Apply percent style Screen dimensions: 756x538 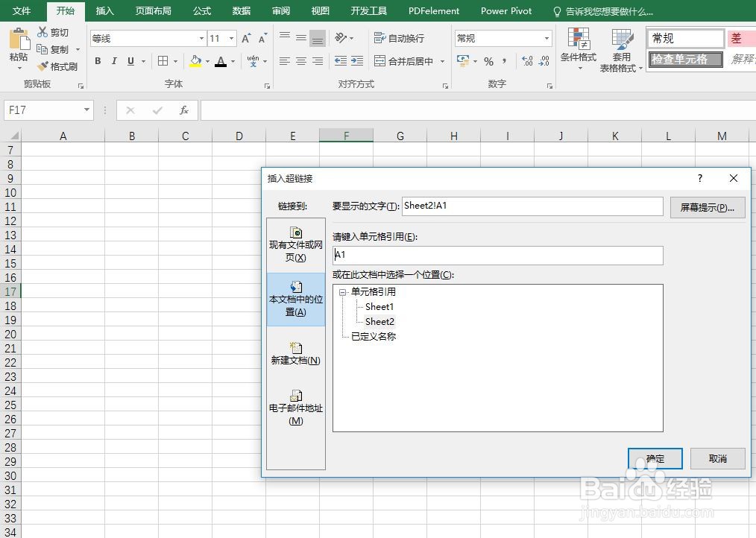pyautogui.click(x=489, y=61)
